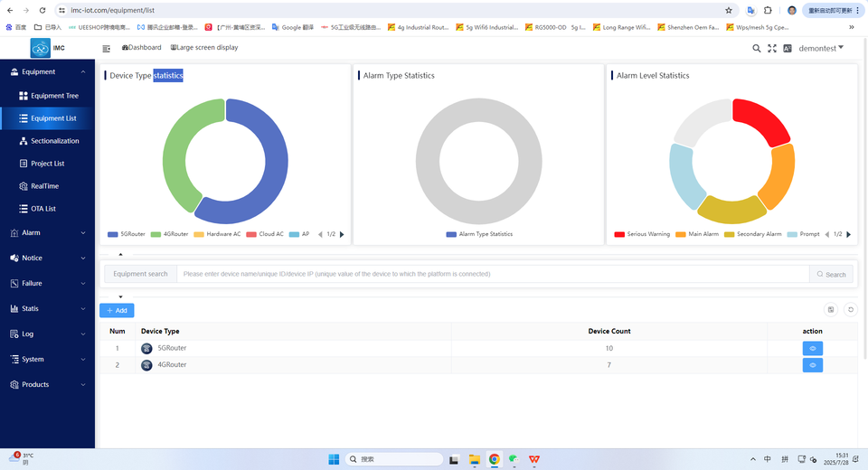The width and height of the screenshot is (868, 470).
Task: Select Equipment List in sidebar
Action: coord(48,118)
